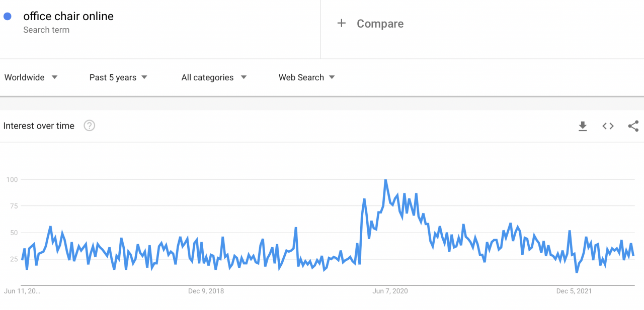Screen dimensions: 644x310
Task: Select the Search term subtitle link
Action: coord(46,30)
